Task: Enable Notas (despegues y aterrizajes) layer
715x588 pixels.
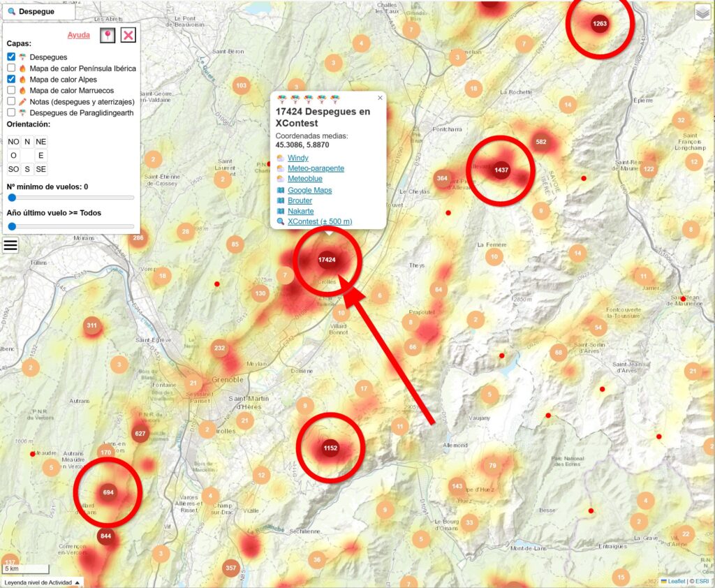Action: (11, 101)
